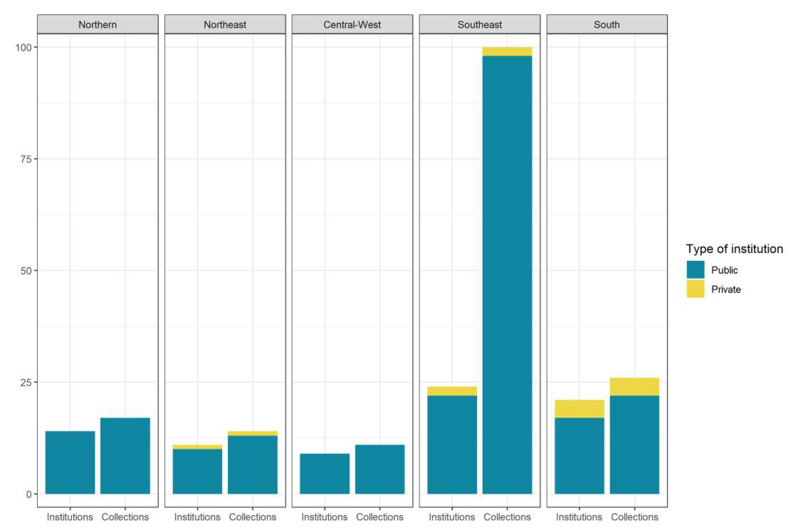The width and height of the screenshot is (790, 532).
Task: Click yellow segment of South Institutions bar
Action: click(x=579, y=409)
